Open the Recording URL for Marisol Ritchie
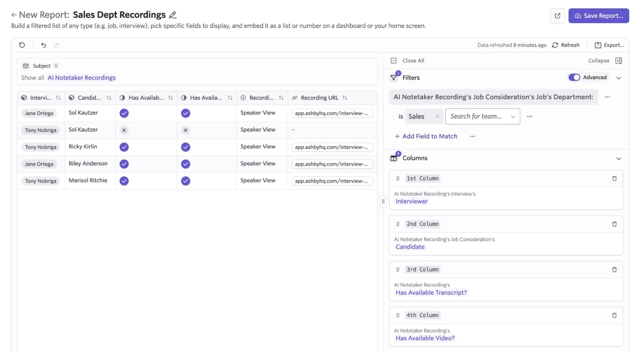 [x=332, y=181]
